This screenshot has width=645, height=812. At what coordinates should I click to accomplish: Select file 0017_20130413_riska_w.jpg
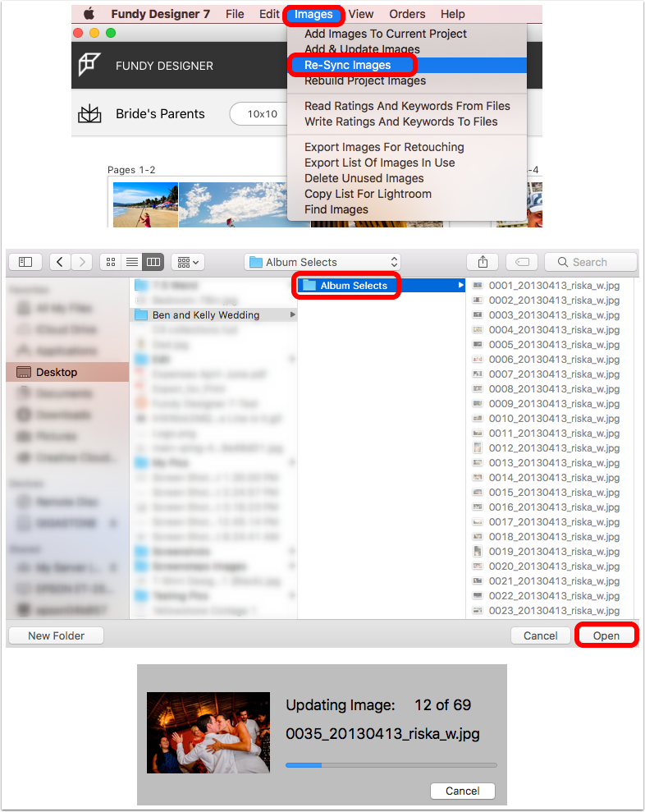[x=554, y=522]
